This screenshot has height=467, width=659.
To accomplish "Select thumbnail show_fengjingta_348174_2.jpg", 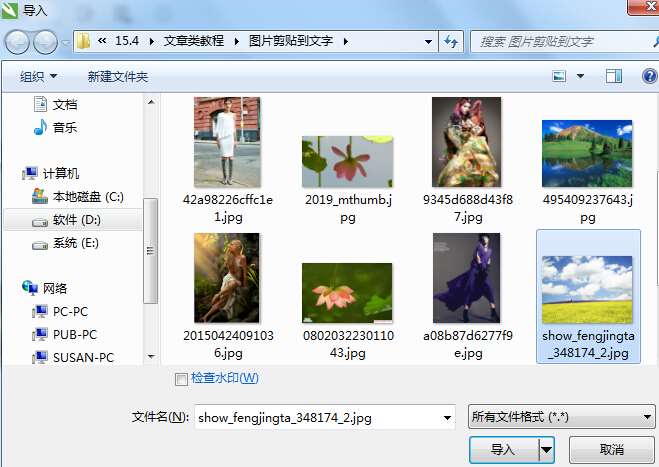I will pyautogui.click(x=588, y=296).
